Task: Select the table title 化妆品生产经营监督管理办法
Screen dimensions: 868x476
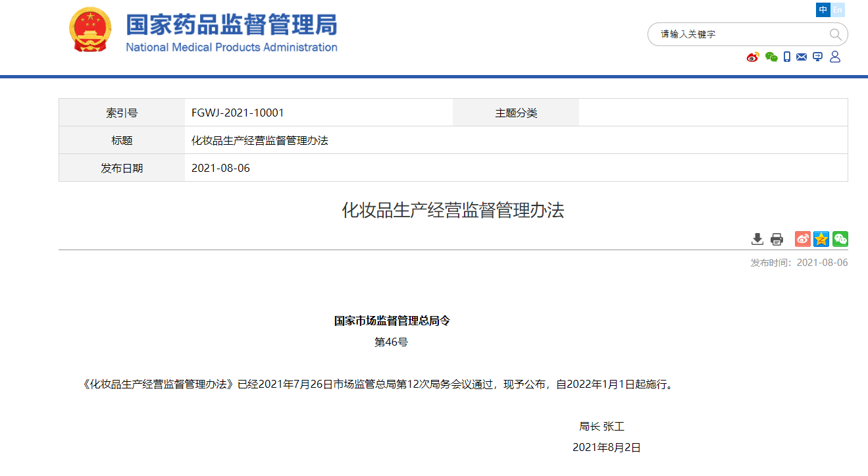Action: click(260, 140)
